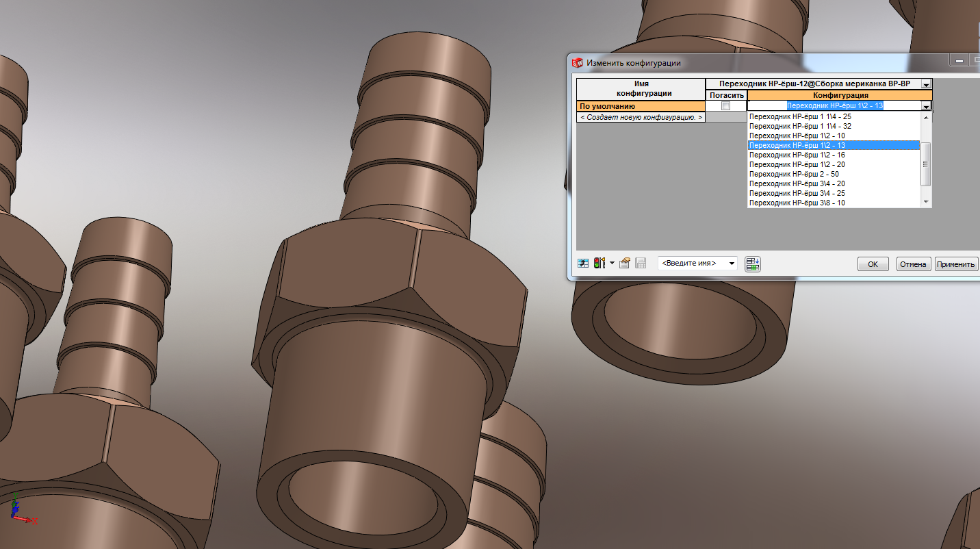Click the table icon right of the name field
This screenshot has width=980, height=549.
(753, 264)
